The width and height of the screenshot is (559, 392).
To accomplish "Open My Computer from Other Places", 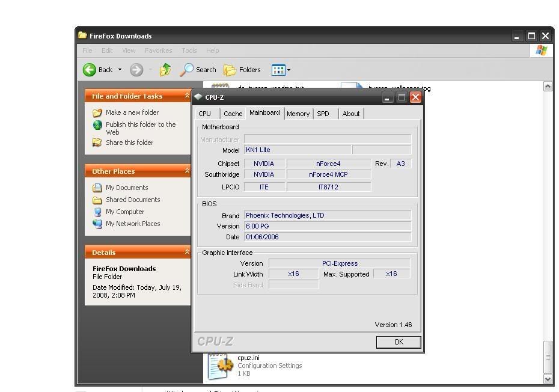I will coord(124,212).
